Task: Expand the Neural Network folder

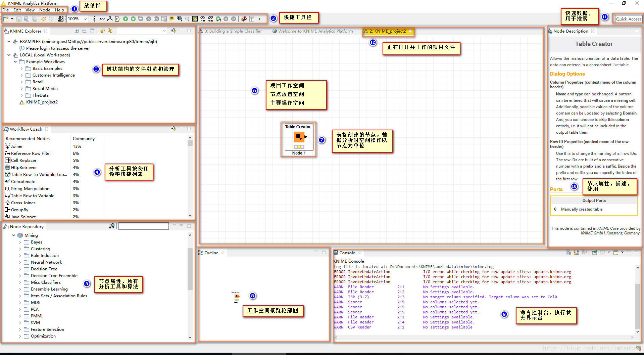Action: pos(20,262)
